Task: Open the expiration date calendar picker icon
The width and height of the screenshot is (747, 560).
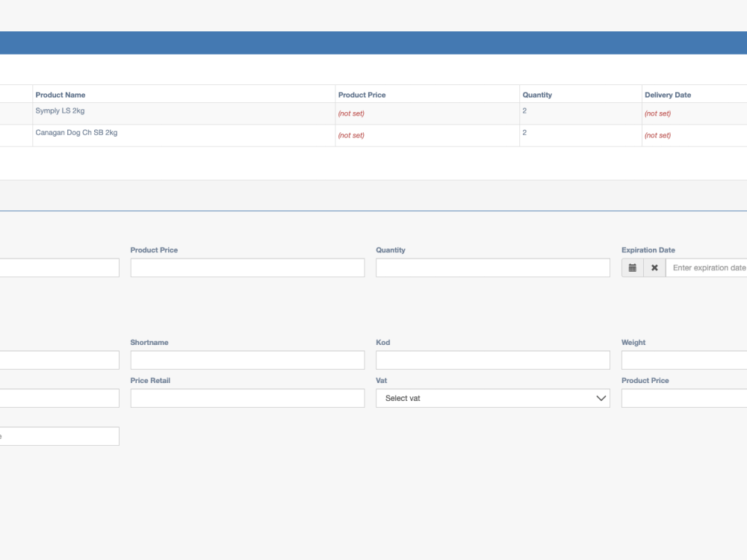Action: tap(632, 267)
